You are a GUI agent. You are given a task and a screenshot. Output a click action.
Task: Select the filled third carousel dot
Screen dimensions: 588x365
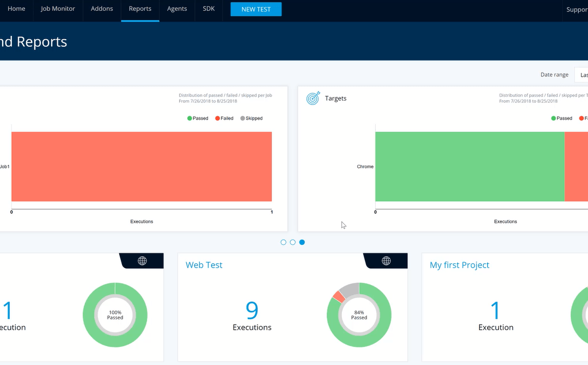(302, 242)
